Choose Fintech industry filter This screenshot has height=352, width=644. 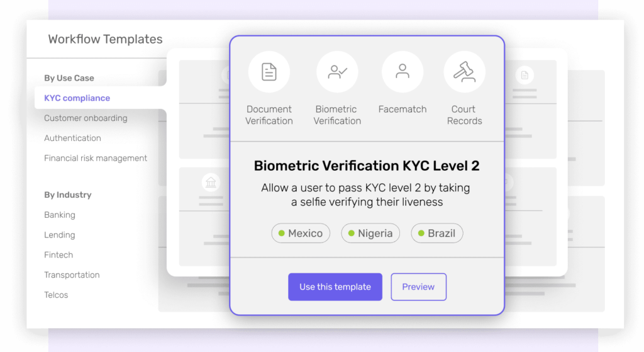(x=58, y=255)
